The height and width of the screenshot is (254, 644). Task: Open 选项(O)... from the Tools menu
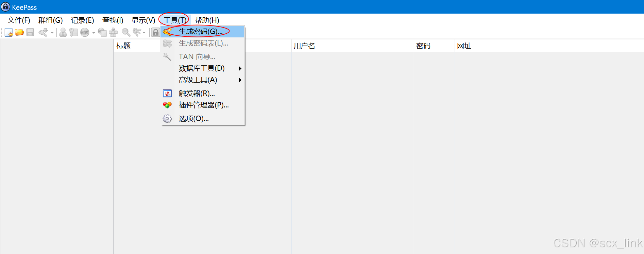pos(202,119)
